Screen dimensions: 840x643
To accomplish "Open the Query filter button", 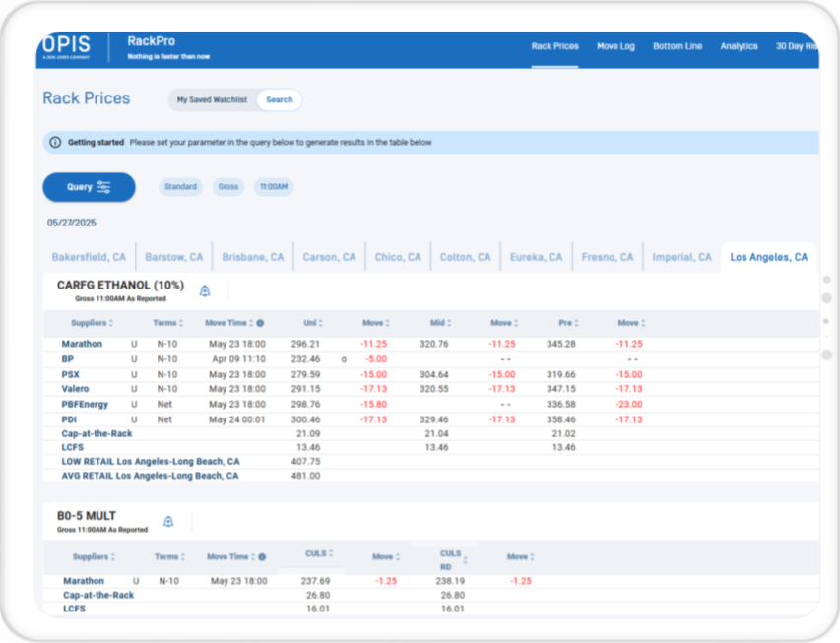I will (89, 187).
